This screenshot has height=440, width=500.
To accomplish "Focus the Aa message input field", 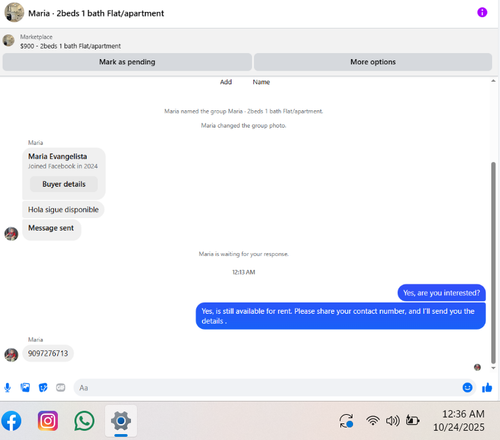I will tap(267, 388).
